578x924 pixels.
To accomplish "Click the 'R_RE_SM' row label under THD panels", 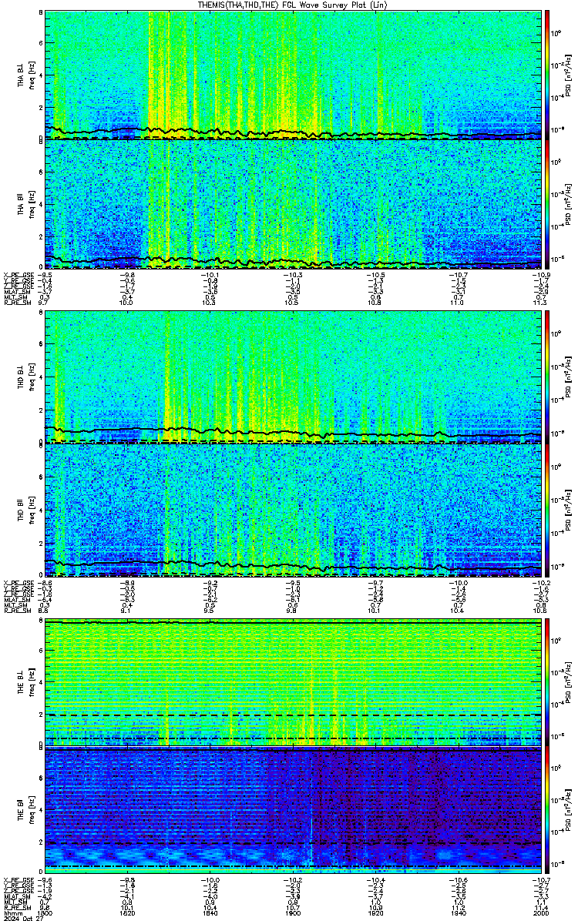I will click(x=16, y=611).
